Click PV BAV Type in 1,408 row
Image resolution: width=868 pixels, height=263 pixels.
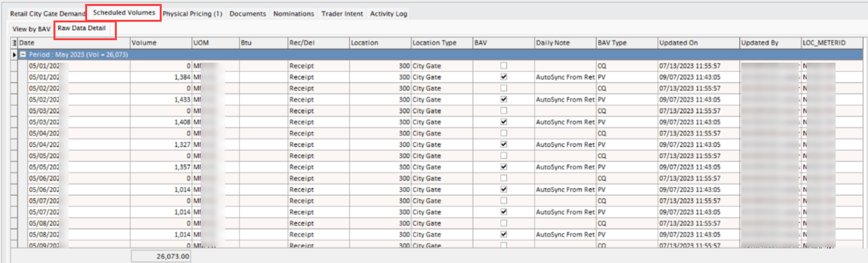626,122
